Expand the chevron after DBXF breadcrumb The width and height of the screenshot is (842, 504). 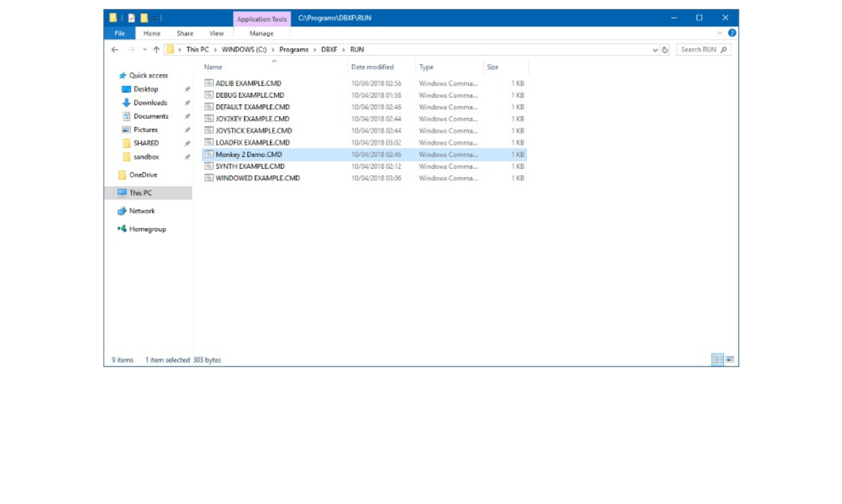click(344, 50)
